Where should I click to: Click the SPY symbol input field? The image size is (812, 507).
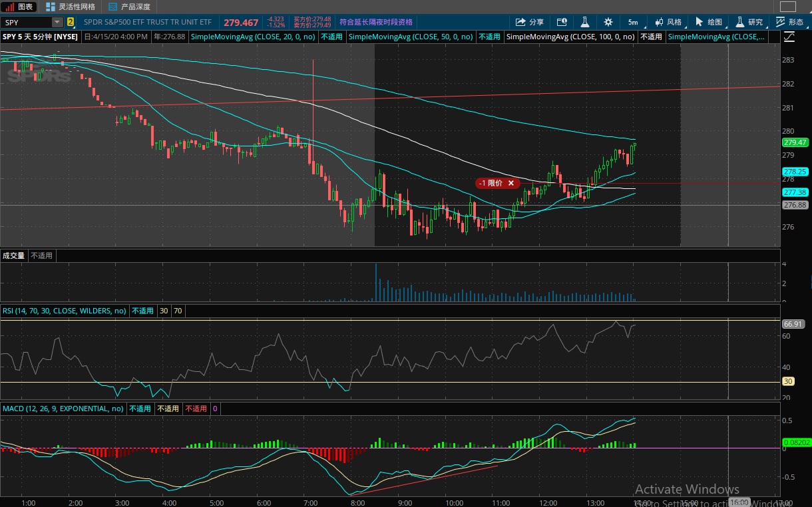pos(29,22)
